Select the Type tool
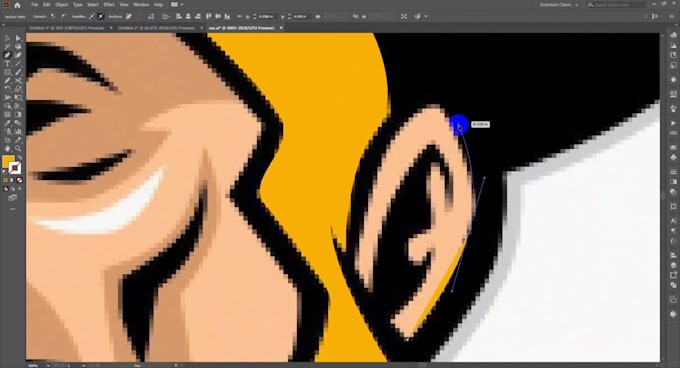Screen dimensions: 680x368 7,64
